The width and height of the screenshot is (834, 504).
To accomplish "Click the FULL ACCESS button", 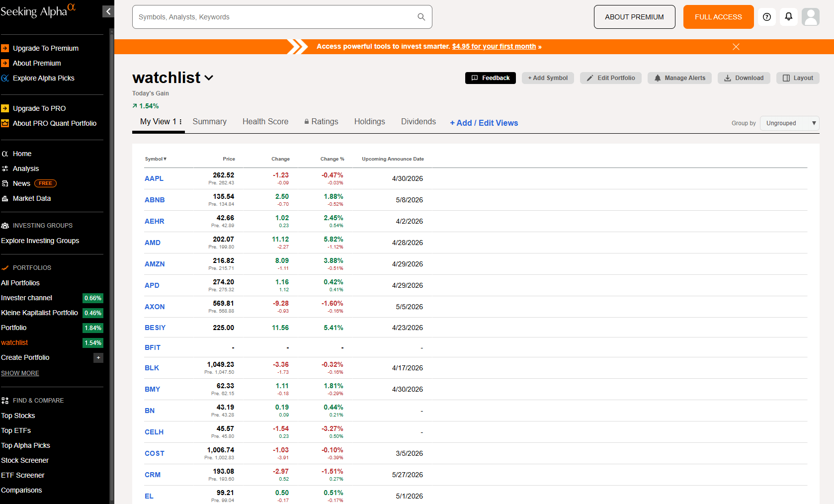I will (x=719, y=17).
